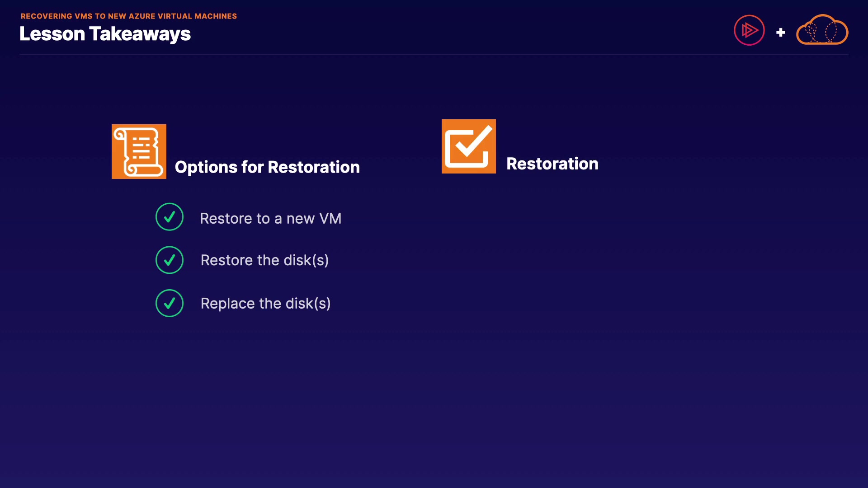The image size is (868, 488).
Task: Click the word 'AZURE' in the orange header
Action: pyautogui.click(x=142, y=16)
